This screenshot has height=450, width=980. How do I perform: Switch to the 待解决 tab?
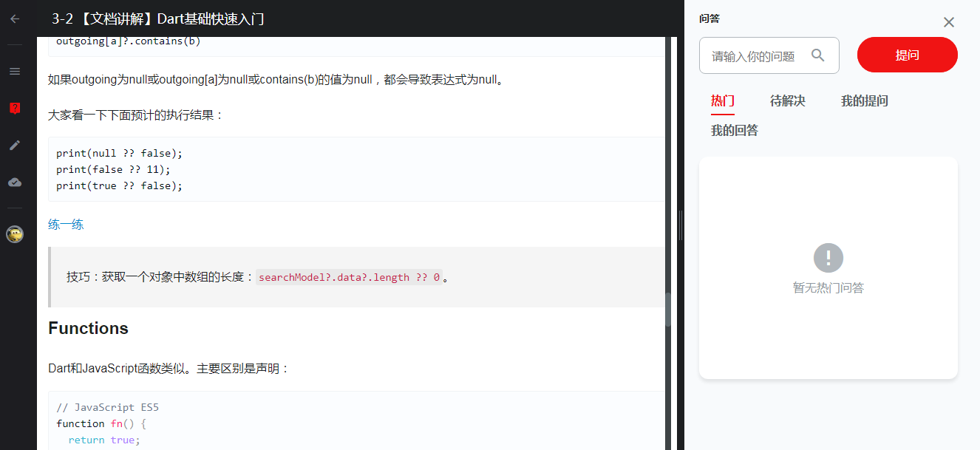pyautogui.click(x=788, y=101)
